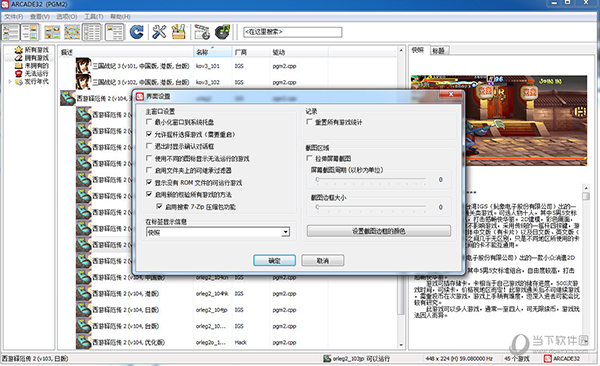Click the description pane scrollbar up arrow
Image resolution: width=600 pixels, height=366 pixels.
(586, 188)
